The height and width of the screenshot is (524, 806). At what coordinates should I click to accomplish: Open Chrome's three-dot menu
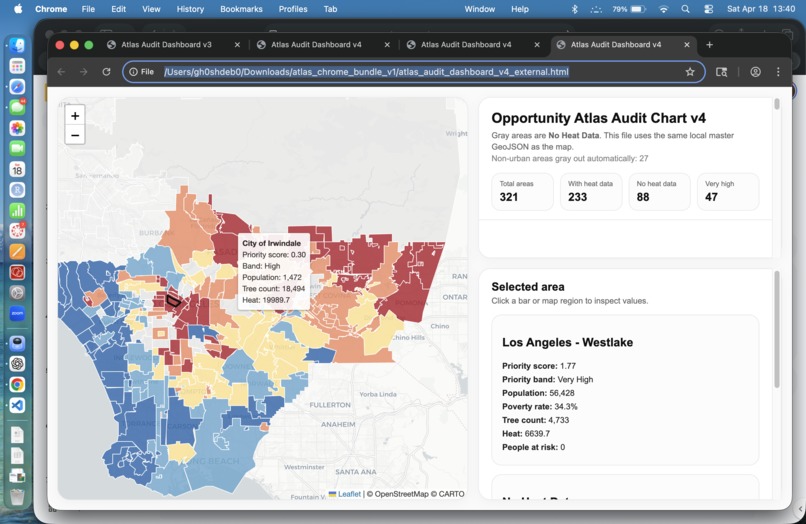pos(778,72)
